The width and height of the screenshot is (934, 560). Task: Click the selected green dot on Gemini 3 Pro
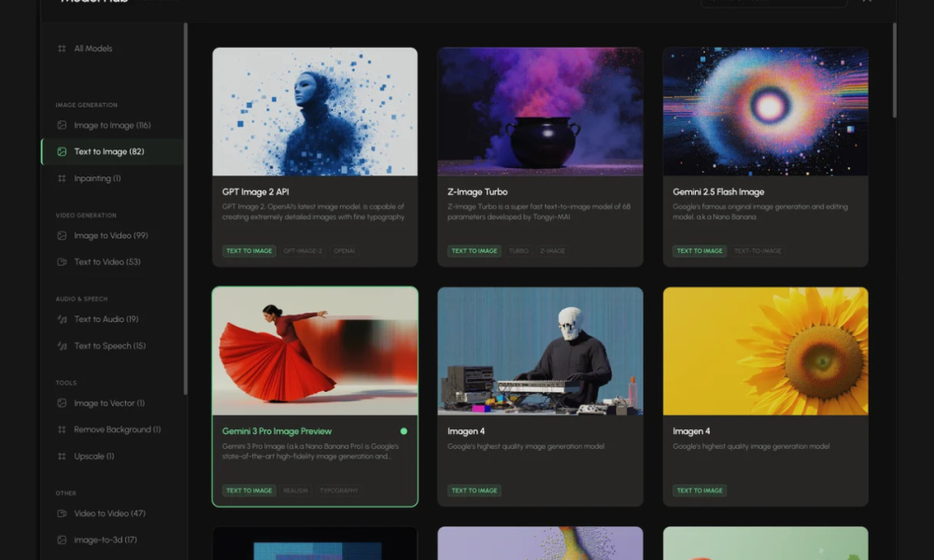coord(403,431)
